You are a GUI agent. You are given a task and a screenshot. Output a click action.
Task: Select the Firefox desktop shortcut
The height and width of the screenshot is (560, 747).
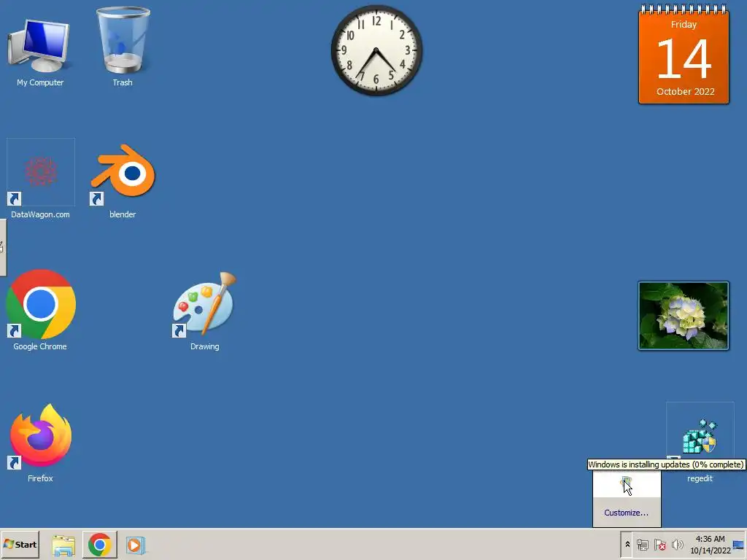point(41,443)
